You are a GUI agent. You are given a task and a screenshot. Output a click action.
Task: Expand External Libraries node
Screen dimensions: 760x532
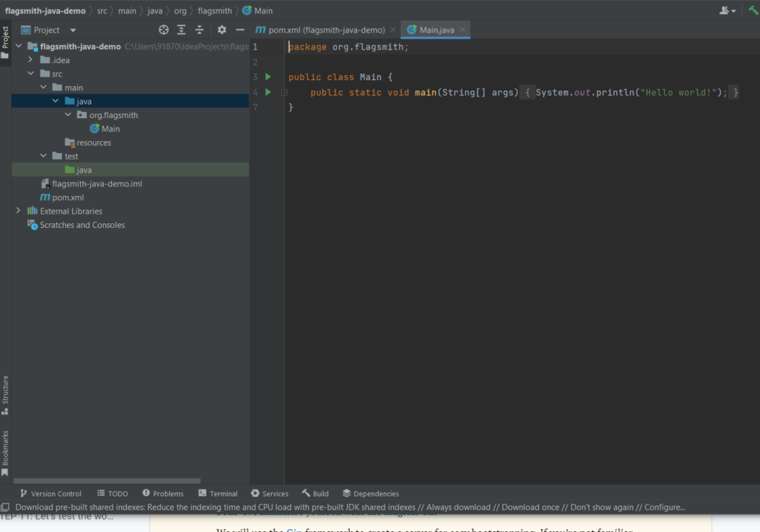[x=19, y=211]
